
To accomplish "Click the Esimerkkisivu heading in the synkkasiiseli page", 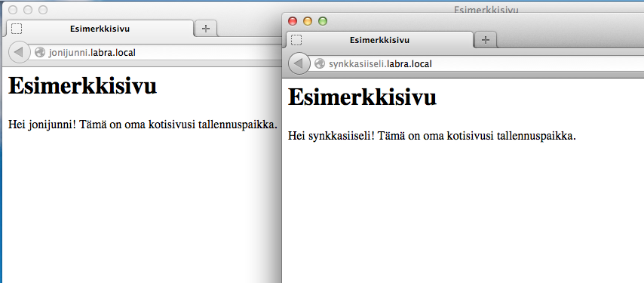I will click(x=362, y=98).
